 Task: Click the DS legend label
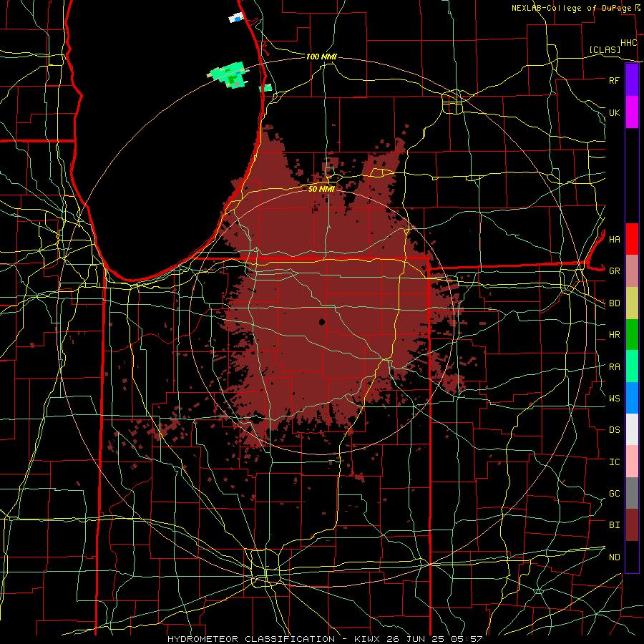tap(614, 430)
